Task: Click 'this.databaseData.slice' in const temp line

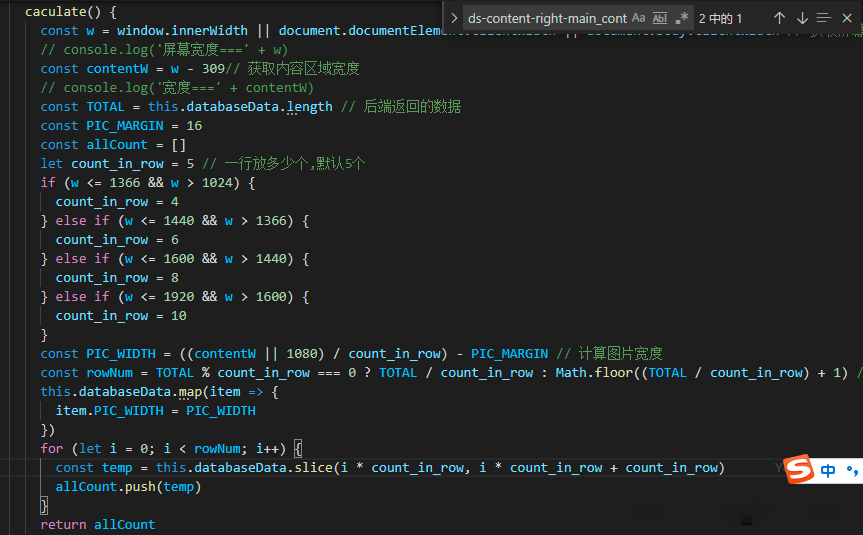Action: click(x=244, y=468)
